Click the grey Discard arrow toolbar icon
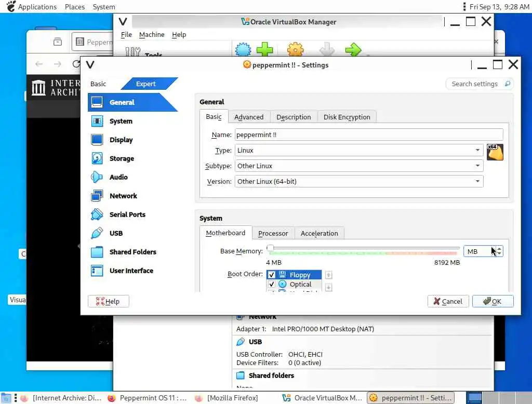Screen dimensions: 532x404 pyautogui.click(x=327, y=49)
